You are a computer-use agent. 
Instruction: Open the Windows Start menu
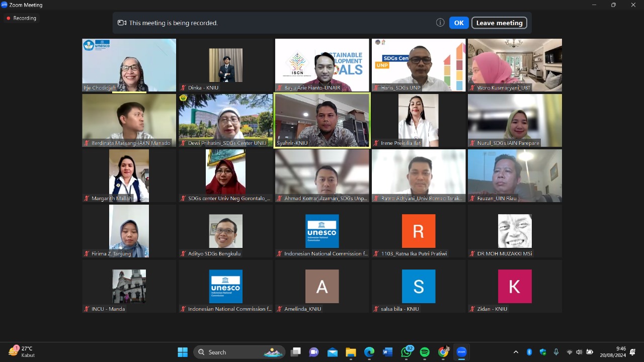coord(183,352)
